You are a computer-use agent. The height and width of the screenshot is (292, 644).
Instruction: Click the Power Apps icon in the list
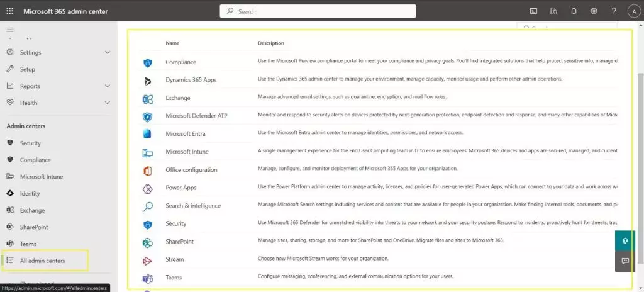click(148, 188)
